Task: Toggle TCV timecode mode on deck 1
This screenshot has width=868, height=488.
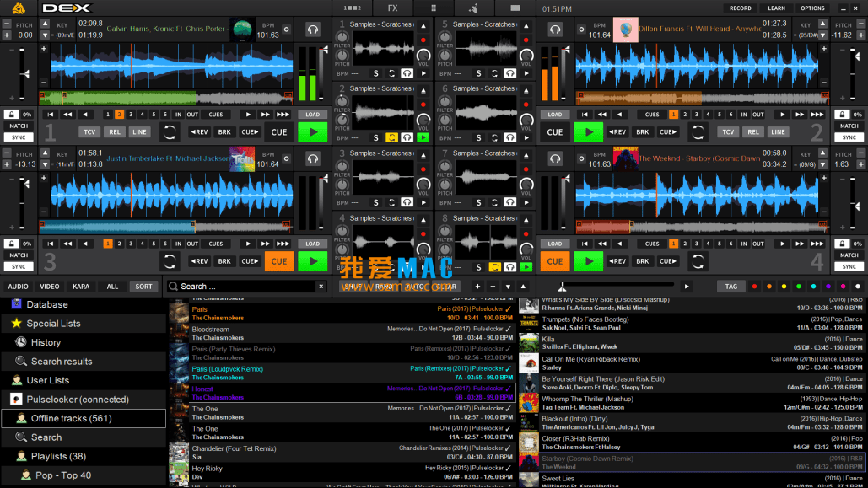Action: [x=89, y=132]
